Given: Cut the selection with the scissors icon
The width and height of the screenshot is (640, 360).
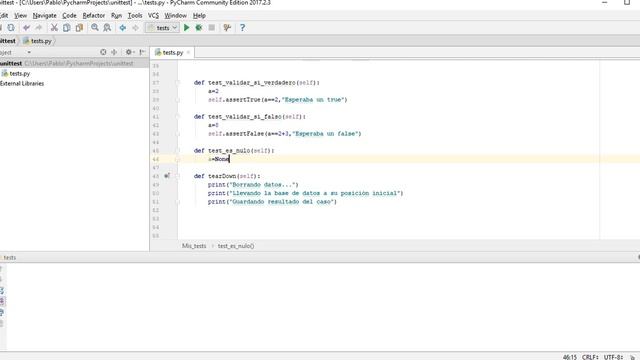Looking at the screenshot, I should (x=54, y=28).
